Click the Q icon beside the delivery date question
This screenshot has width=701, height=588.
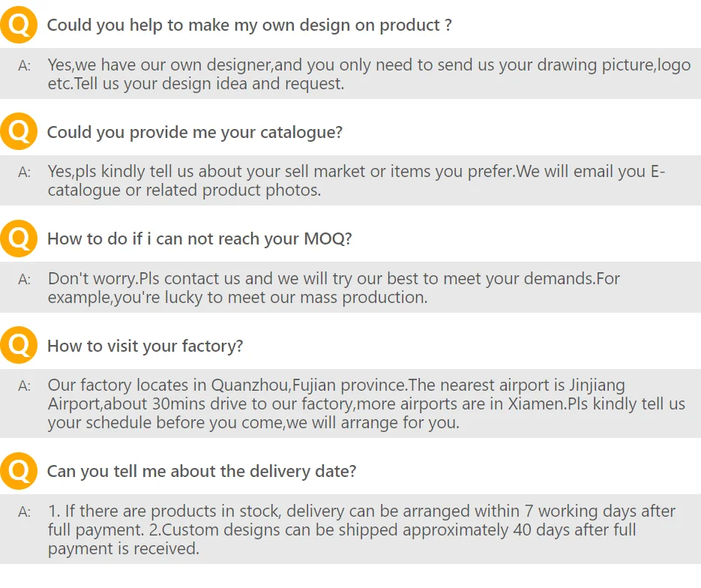(x=19, y=472)
